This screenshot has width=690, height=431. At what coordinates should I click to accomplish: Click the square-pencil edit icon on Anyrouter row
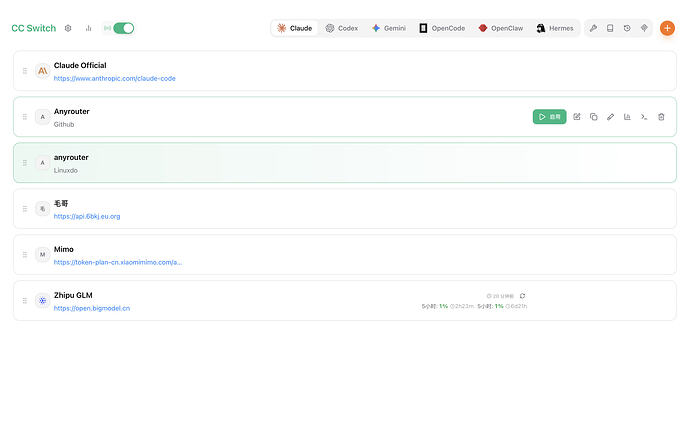pos(577,117)
